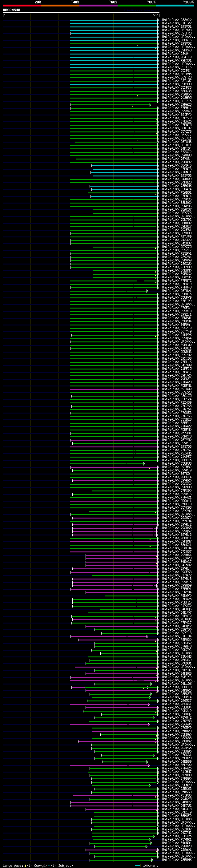This screenshot has width=197, height=868.
Task: Open the UniRef100_B9SV51 hit label
Action: pyautogui.click(x=177, y=26)
